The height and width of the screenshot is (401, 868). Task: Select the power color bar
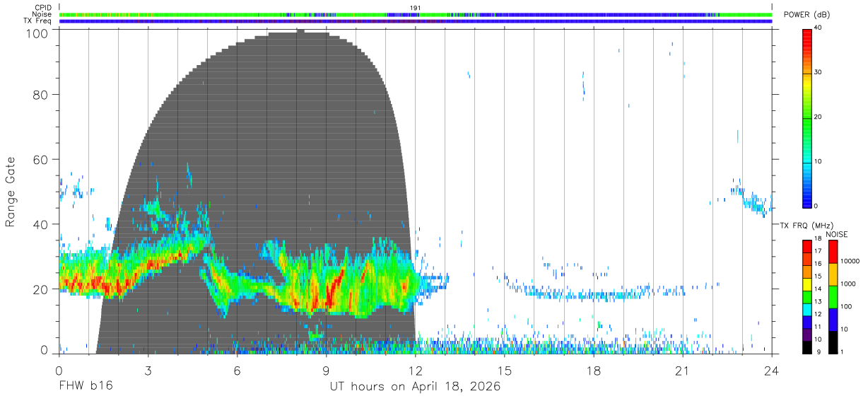[x=807, y=118]
